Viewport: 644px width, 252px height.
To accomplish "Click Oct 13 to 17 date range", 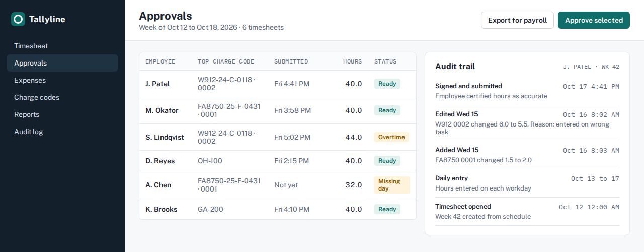I will 595,179.
